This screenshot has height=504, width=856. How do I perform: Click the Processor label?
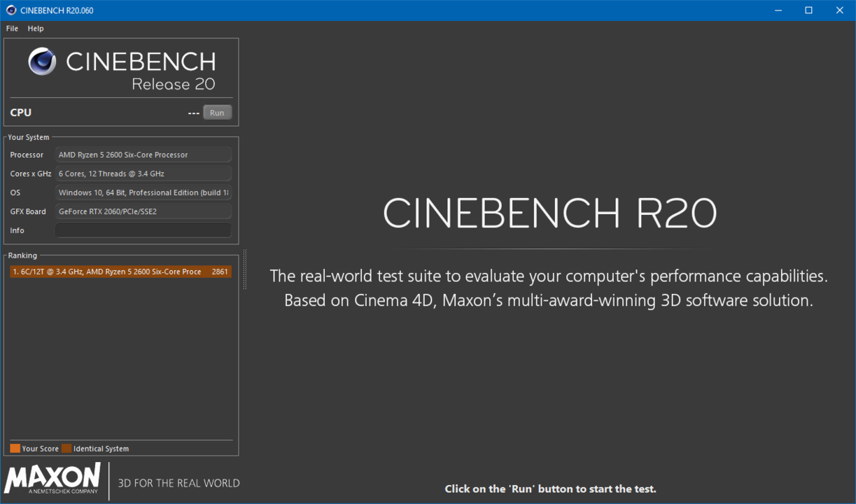click(27, 155)
